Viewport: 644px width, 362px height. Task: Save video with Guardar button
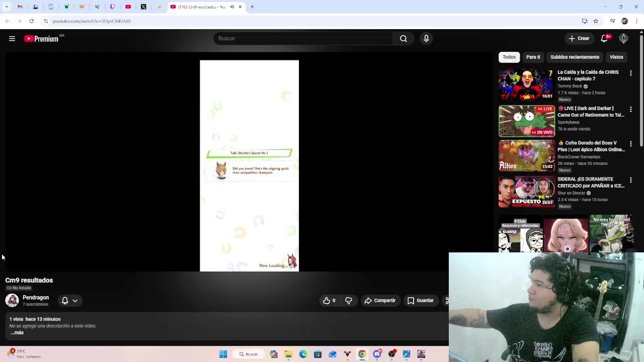420,301
